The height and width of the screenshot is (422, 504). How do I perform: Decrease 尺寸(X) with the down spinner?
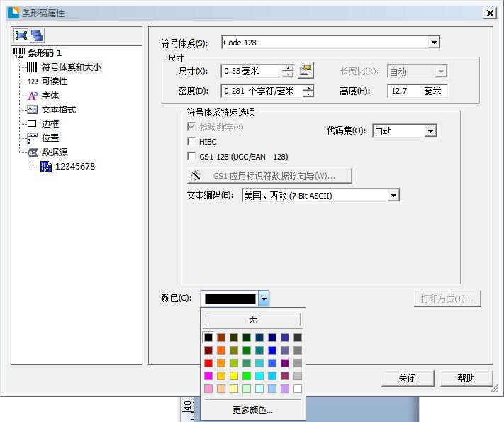point(288,74)
